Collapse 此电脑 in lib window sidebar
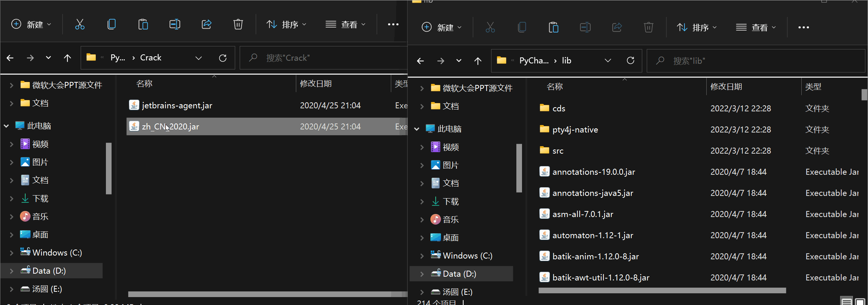 pyautogui.click(x=417, y=129)
